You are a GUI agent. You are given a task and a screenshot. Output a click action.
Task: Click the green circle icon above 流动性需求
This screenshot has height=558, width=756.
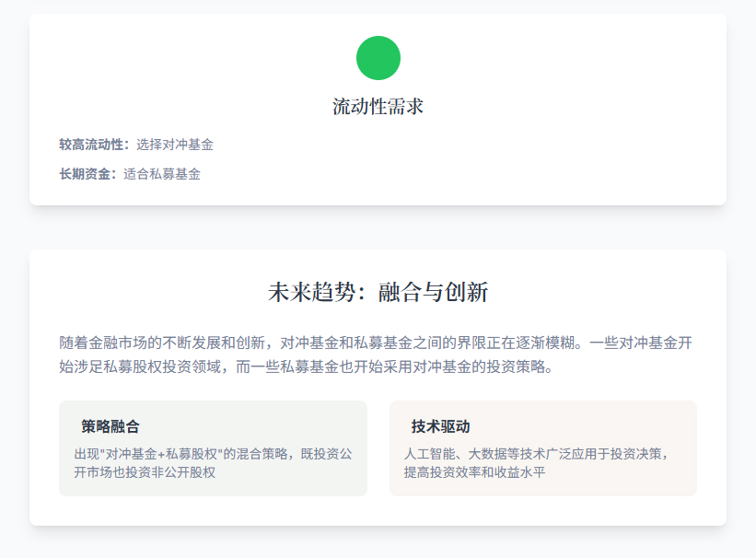pos(378,58)
